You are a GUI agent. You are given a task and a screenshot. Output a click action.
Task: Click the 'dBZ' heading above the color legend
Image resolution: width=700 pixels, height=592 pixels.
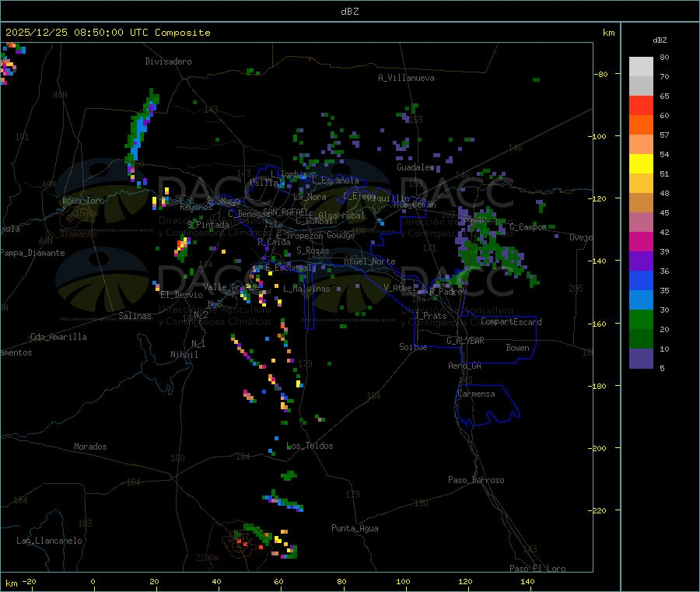pyautogui.click(x=660, y=40)
